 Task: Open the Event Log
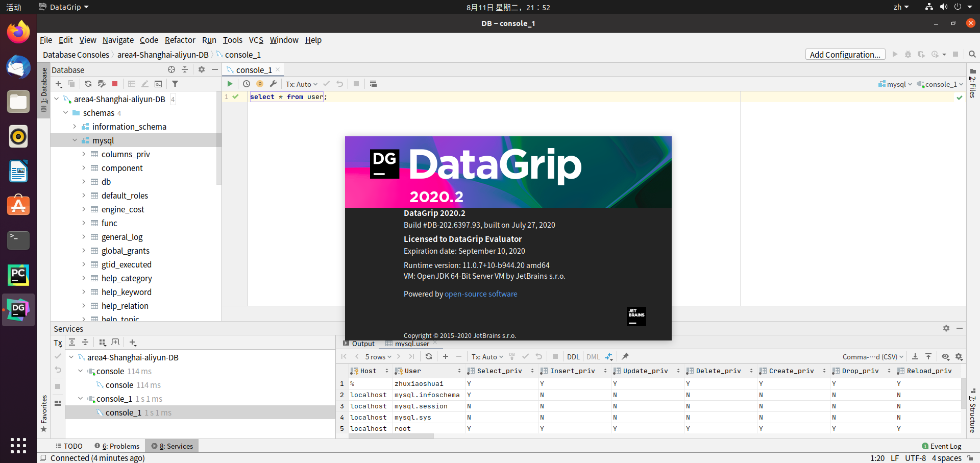tap(942, 446)
